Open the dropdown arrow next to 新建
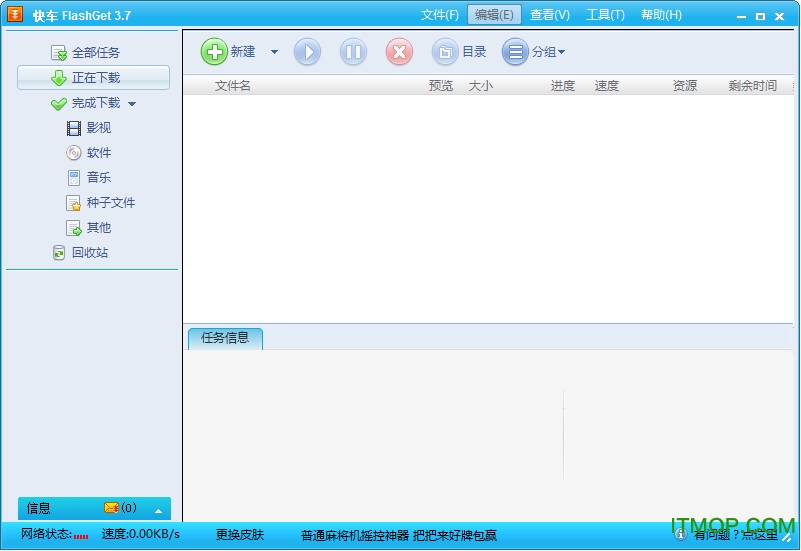 pyautogui.click(x=274, y=52)
